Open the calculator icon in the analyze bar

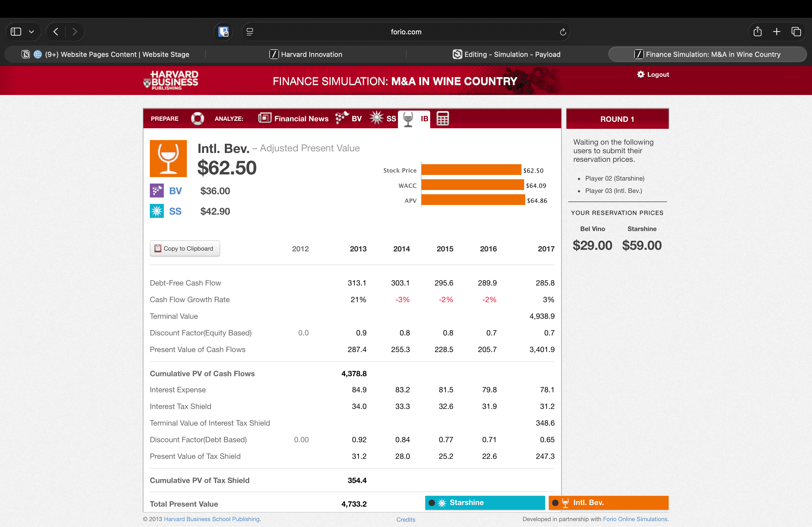[x=443, y=119]
